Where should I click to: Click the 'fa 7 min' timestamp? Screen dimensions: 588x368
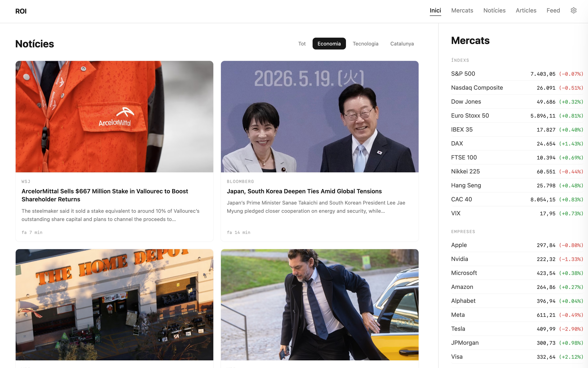coord(32,232)
